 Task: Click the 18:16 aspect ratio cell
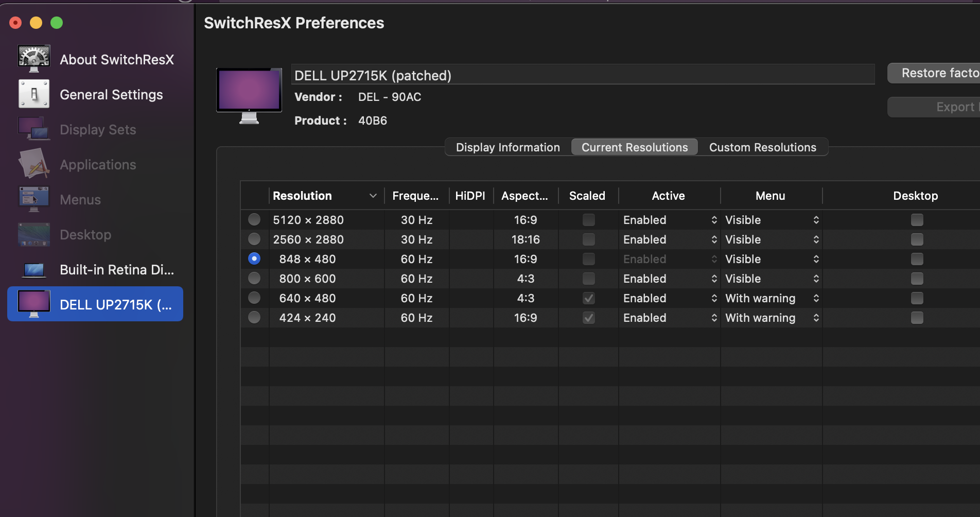(x=526, y=239)
